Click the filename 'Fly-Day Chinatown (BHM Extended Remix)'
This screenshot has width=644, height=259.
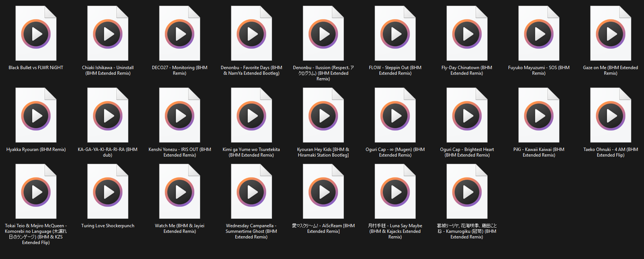point(467,70)
